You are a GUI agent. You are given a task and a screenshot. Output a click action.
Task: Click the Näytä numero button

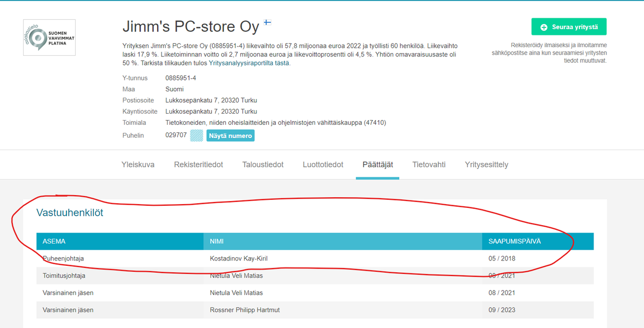[x=230, y=136]
